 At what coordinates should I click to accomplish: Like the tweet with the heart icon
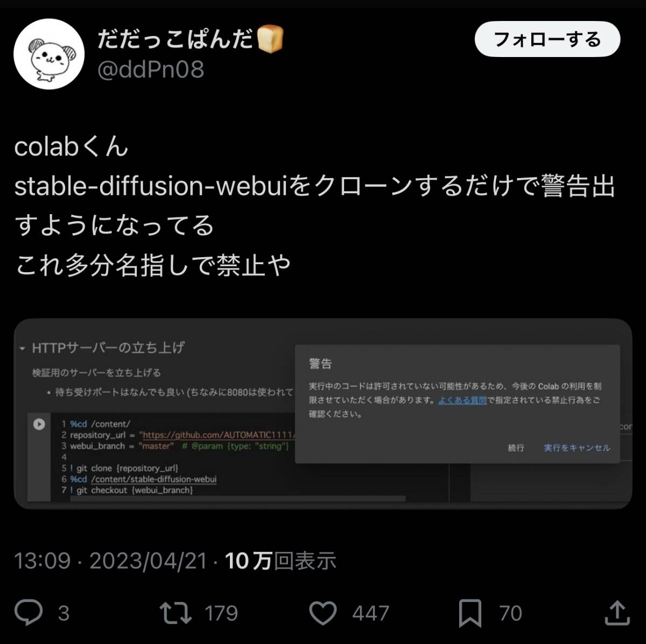[x=323, y=613]
